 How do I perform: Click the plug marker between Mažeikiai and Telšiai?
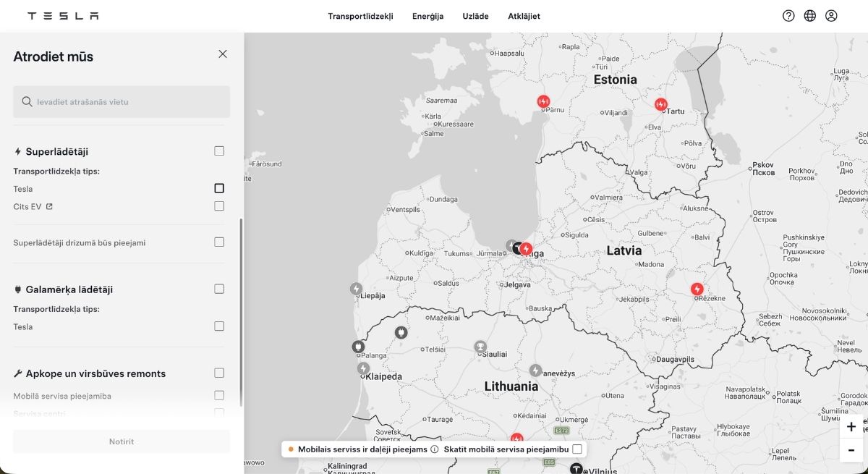[401, 332]
